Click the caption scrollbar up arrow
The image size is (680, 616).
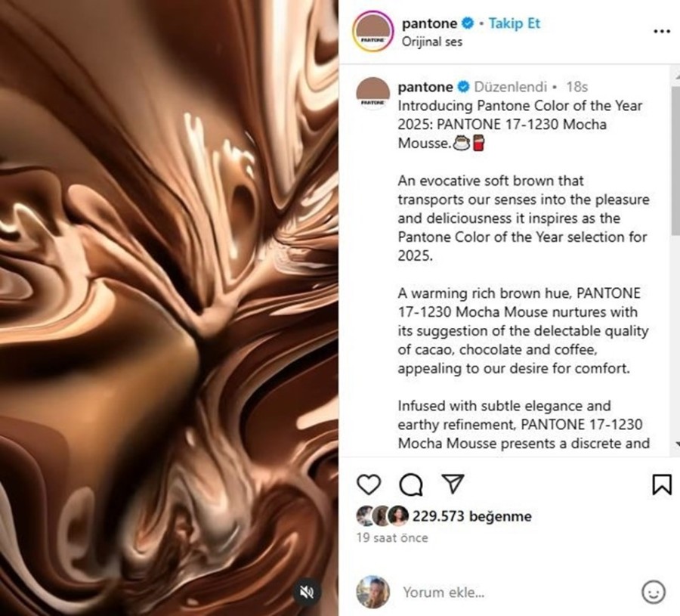click(676, 77)
